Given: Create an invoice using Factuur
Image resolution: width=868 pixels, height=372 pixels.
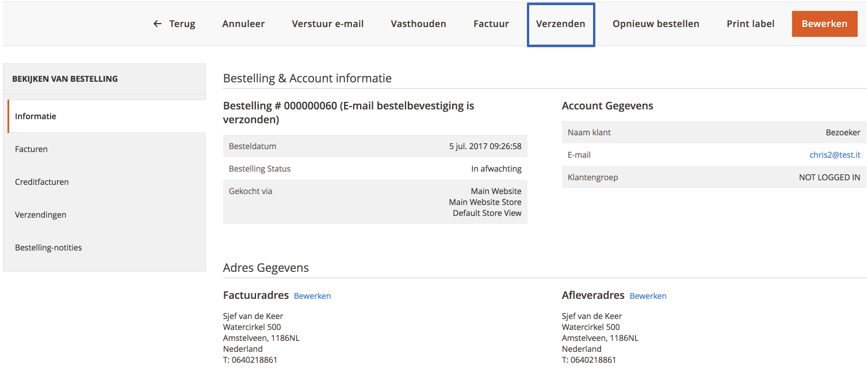Looking at the screenshot, I should coord(491,24).
